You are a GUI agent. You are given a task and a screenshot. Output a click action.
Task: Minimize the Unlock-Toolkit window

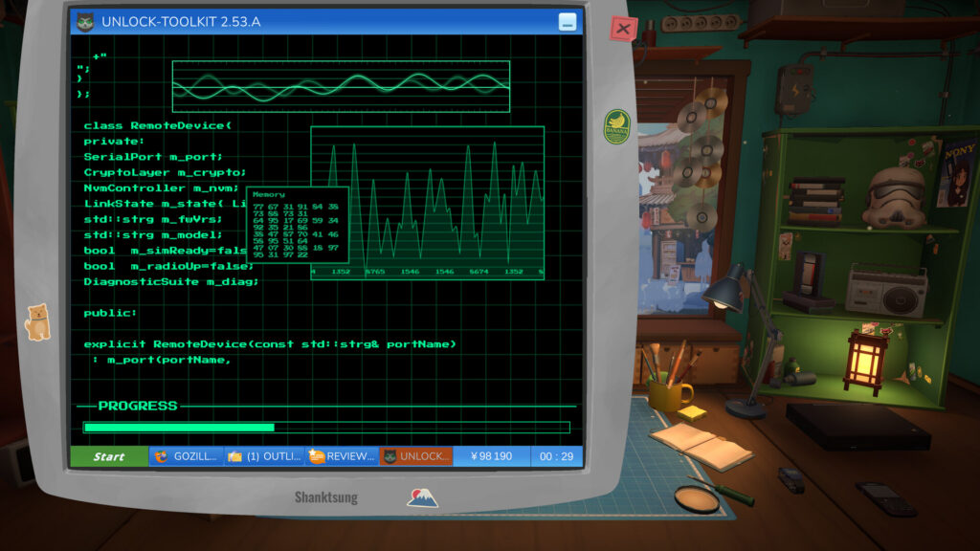coord(567,22)
